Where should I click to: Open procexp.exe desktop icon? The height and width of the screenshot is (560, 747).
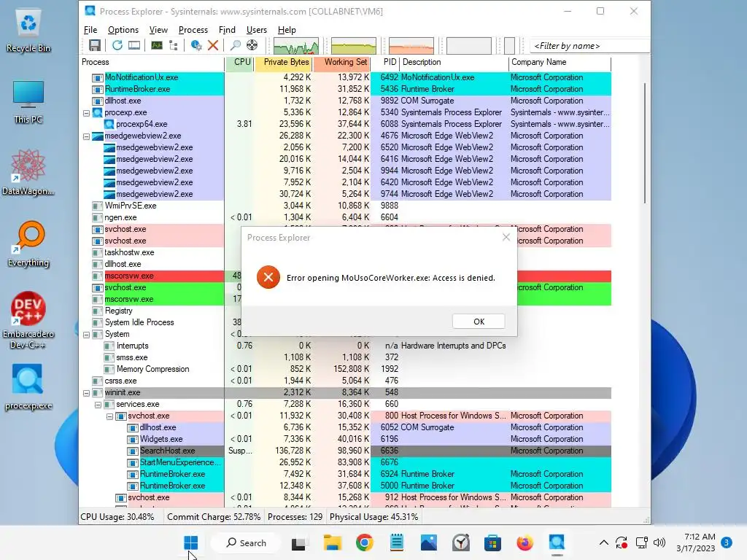pyautogui.click(x=28, y=386)
